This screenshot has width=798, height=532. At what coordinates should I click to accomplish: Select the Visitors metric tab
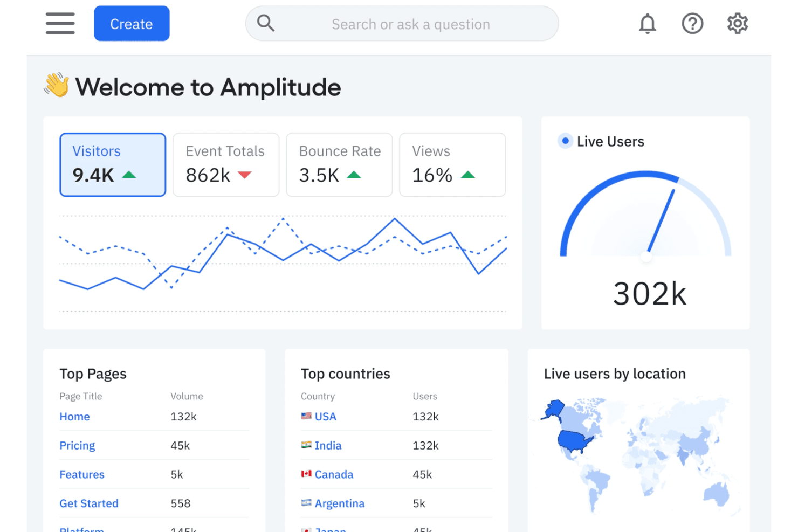113,164
